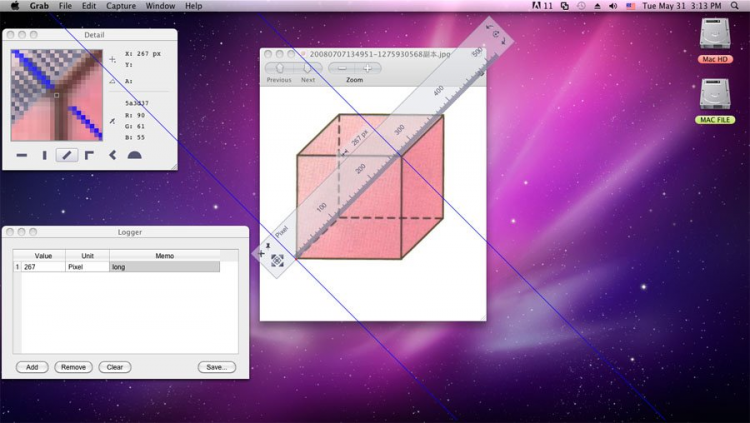This screenshot has height=423, width=750.
Task: Open the volume control in menu bar
Action: click(613, 6)
